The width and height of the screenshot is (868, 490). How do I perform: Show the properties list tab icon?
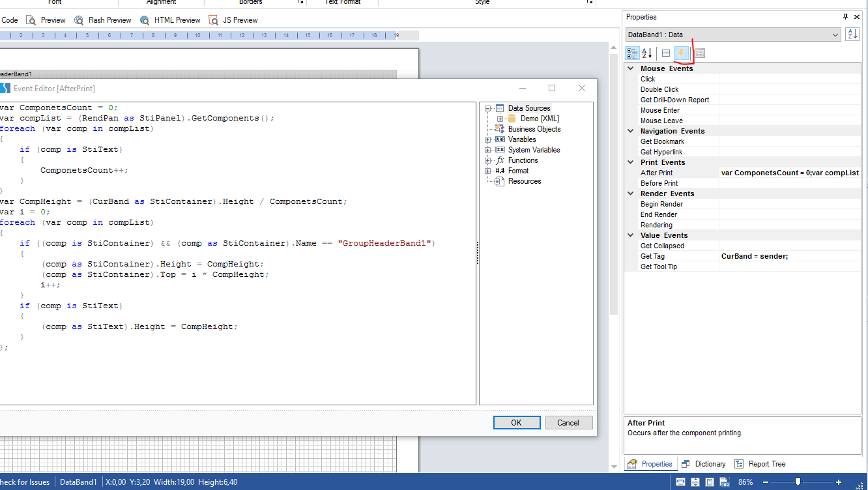666,53
